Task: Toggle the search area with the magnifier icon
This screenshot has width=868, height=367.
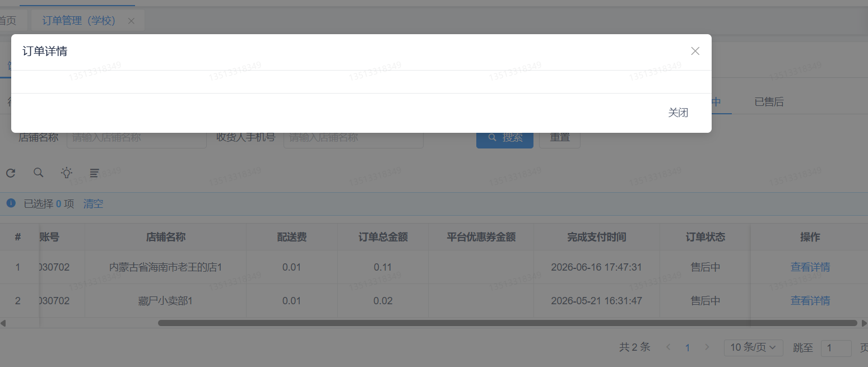Action: click(x=39, y=173)
